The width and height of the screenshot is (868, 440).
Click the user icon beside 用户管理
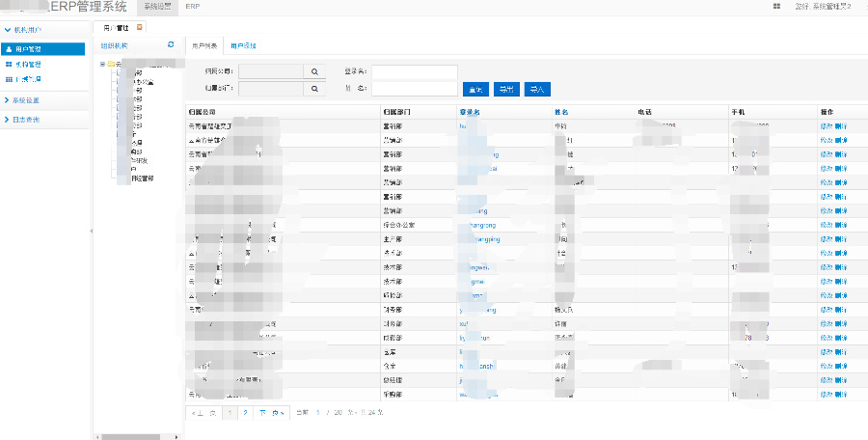coord(9,49)
